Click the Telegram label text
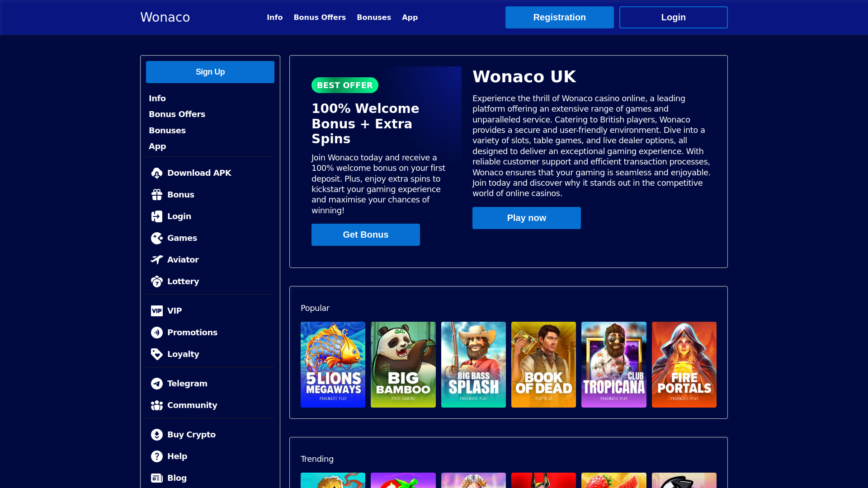Image resolution: width=868 pixels, height=488 pixels. 187,384
